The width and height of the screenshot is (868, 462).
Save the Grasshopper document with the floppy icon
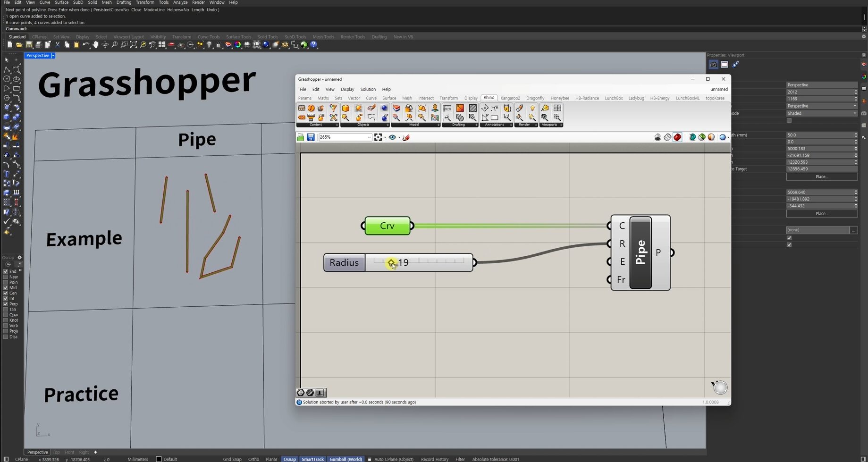coord(311,137)
